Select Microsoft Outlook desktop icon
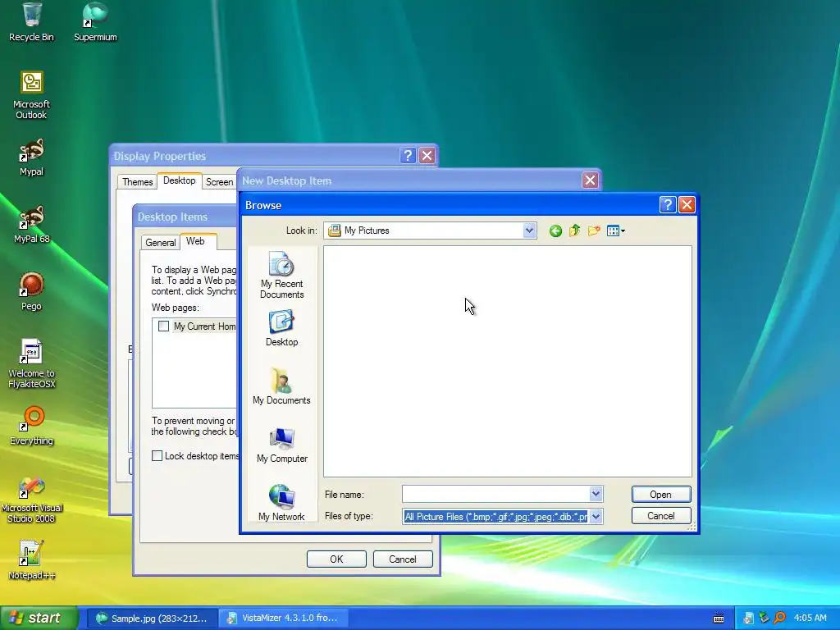Viewport: 840px width, 630px height. pos(31,95)
